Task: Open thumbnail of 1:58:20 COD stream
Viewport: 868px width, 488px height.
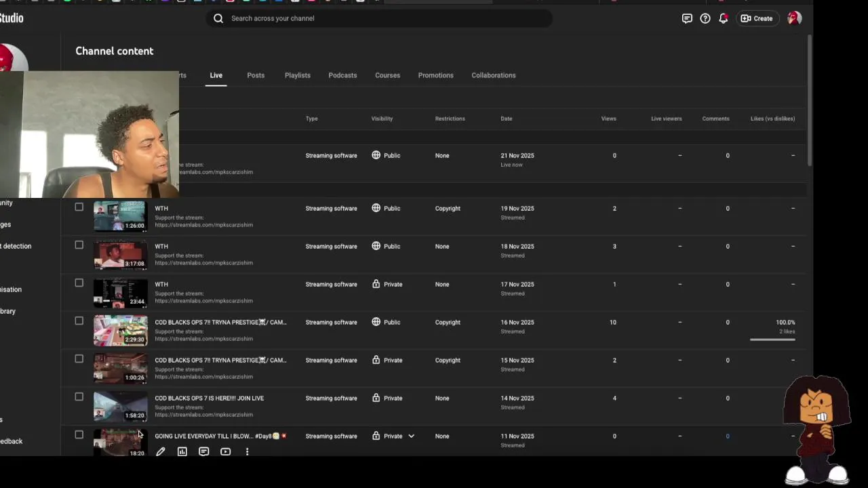Action: click(x=120, y=406)
